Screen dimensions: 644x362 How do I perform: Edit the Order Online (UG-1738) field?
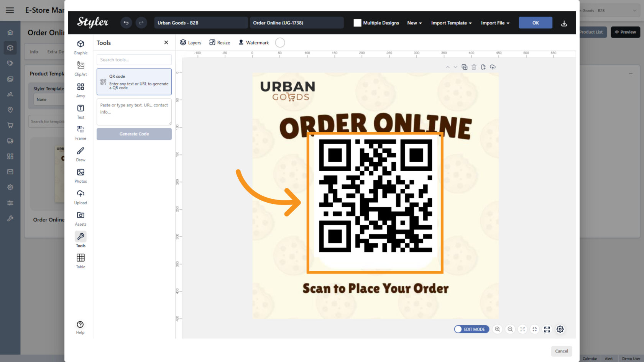pyautogui.click(x=296, y=23)
